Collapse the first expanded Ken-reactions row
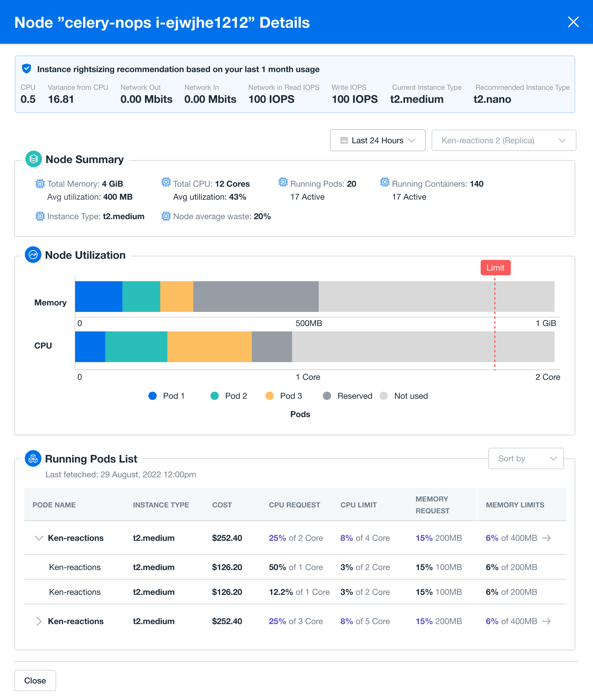This screenshot has height=700, width=593. pos(39,538)
